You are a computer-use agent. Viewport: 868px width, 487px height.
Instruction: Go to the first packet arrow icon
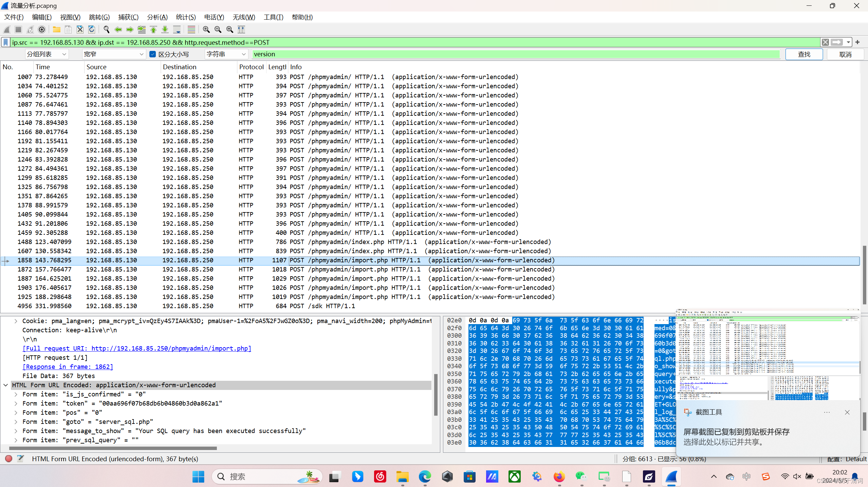[x=153, y=30]
